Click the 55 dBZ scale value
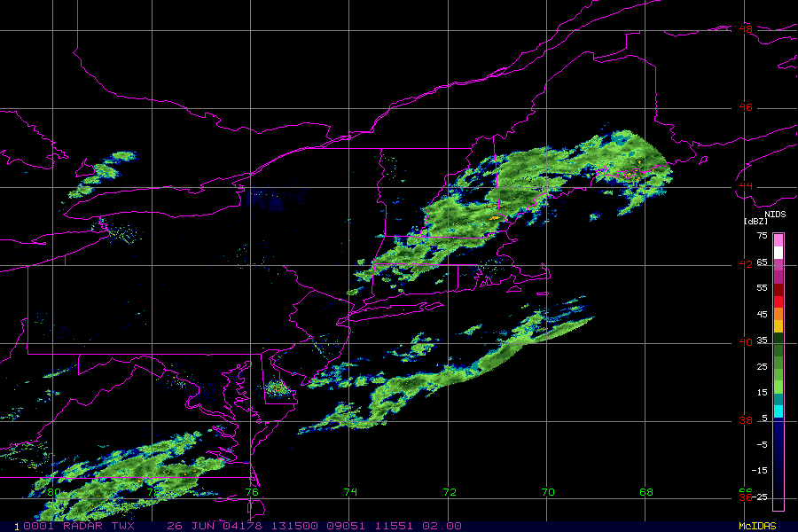This screenshot has height=532, width=798. coord(762,288)
